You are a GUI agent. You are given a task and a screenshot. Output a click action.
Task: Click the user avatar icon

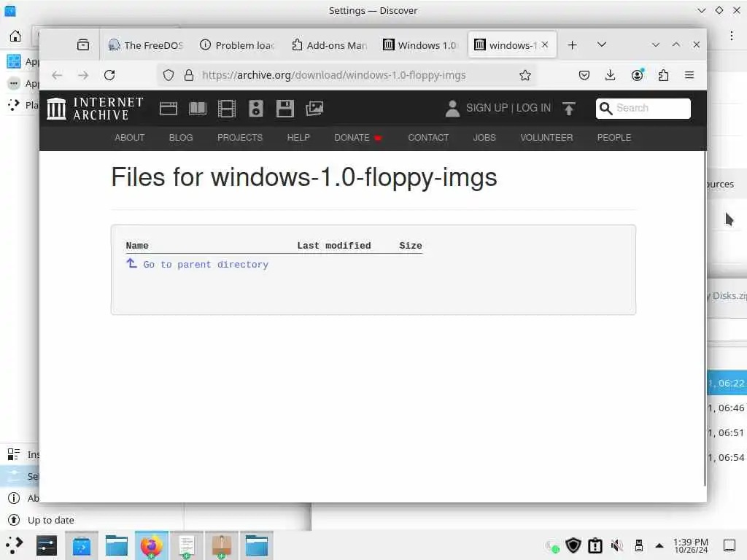point(452,109)
